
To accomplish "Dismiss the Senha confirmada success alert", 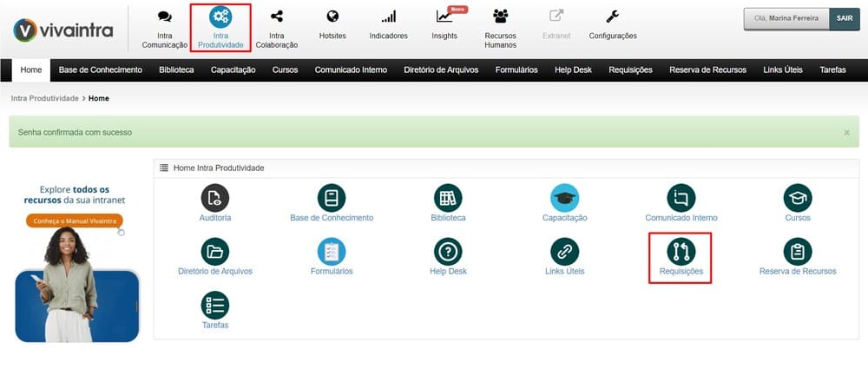I will (x=846, y=133).
